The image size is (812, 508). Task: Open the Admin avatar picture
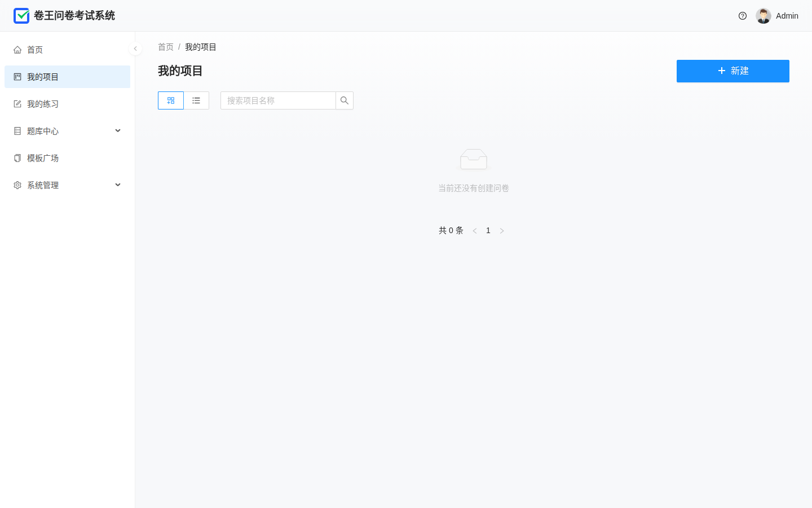coord(764,16)
